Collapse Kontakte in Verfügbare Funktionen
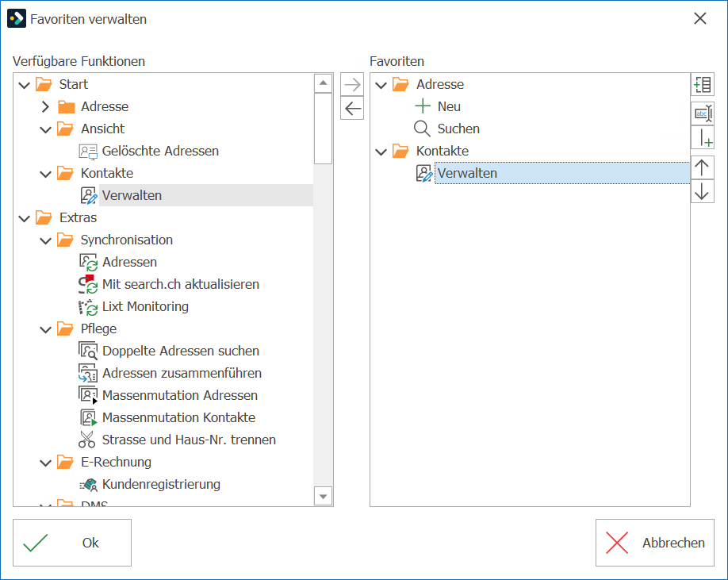728x580 pixels. tap(45, 174)
